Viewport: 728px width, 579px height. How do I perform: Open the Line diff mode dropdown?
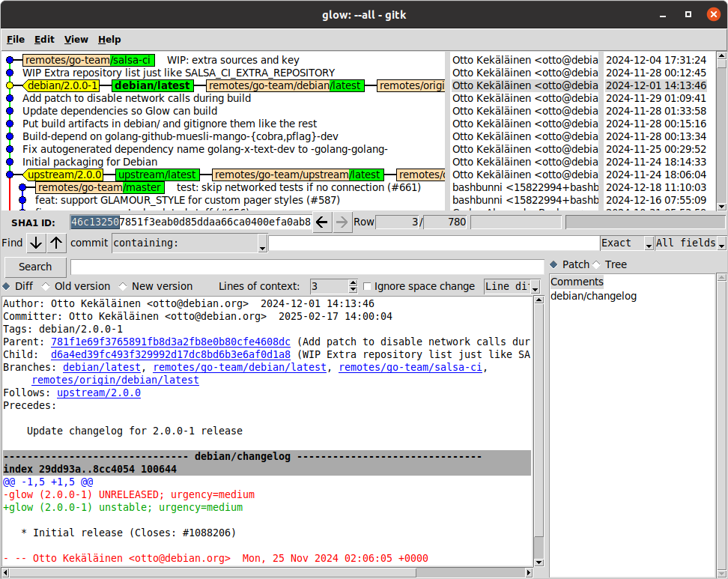[x=512, y=286]
